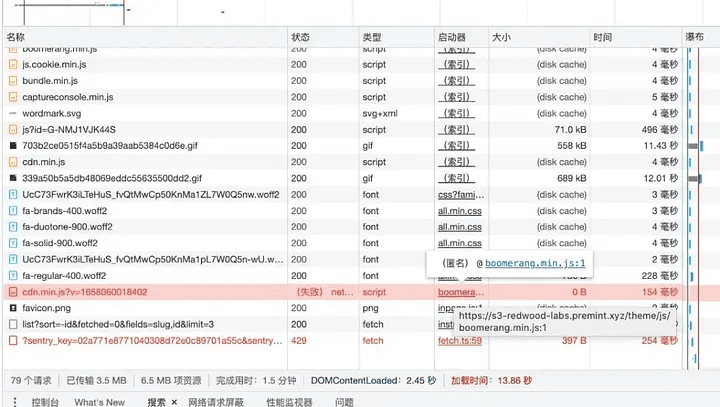
Task: Click the 558 kB size cell
Action: [572, 146]
